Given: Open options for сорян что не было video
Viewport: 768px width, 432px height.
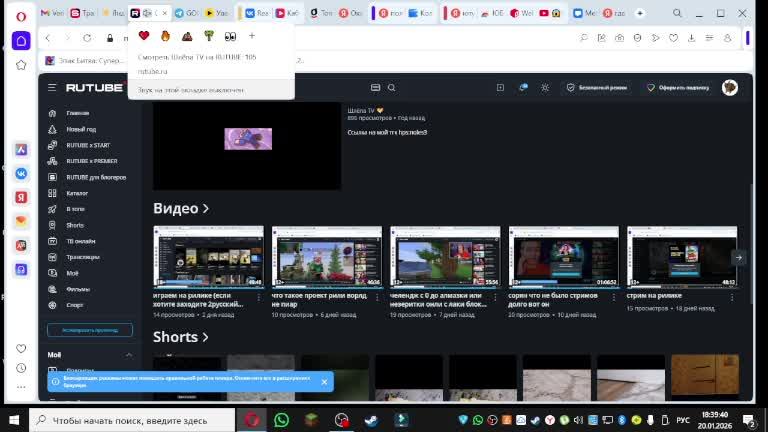Looking at the screenshot, I should click(614, 297).
